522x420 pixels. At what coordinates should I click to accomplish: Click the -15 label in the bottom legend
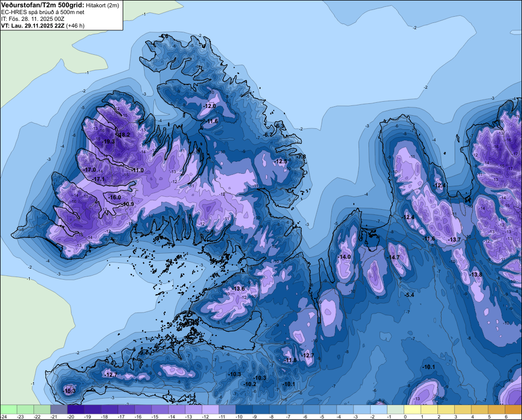pyautogui.click(x=155, y=417)
